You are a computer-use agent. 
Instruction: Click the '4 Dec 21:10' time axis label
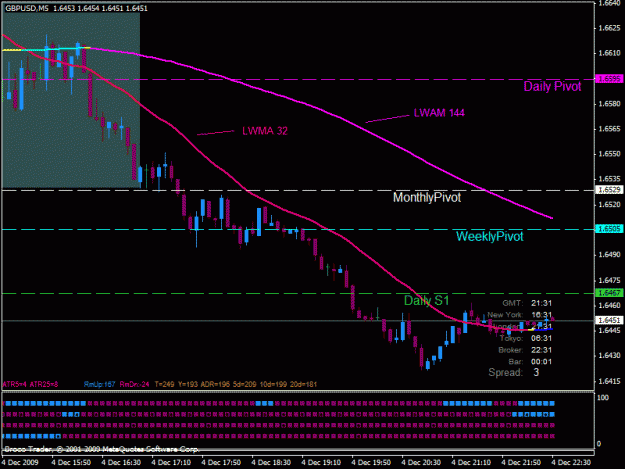click(x=471, y=463)
